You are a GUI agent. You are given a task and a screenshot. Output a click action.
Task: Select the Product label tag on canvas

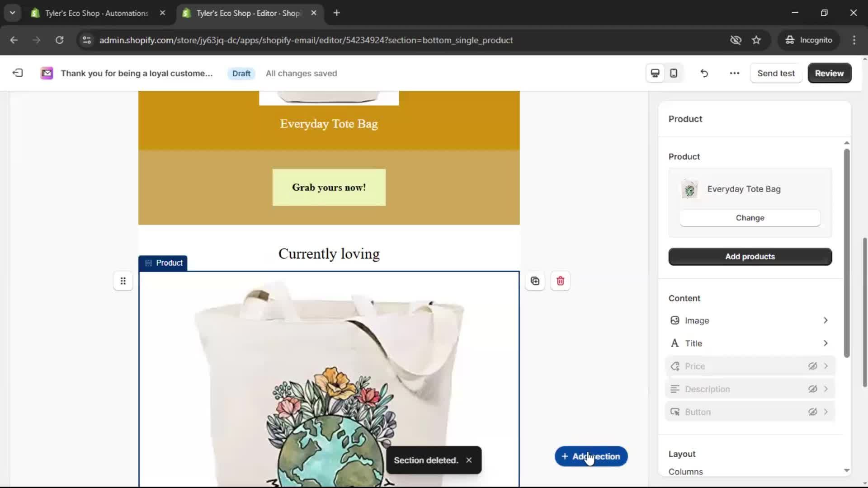163,263
